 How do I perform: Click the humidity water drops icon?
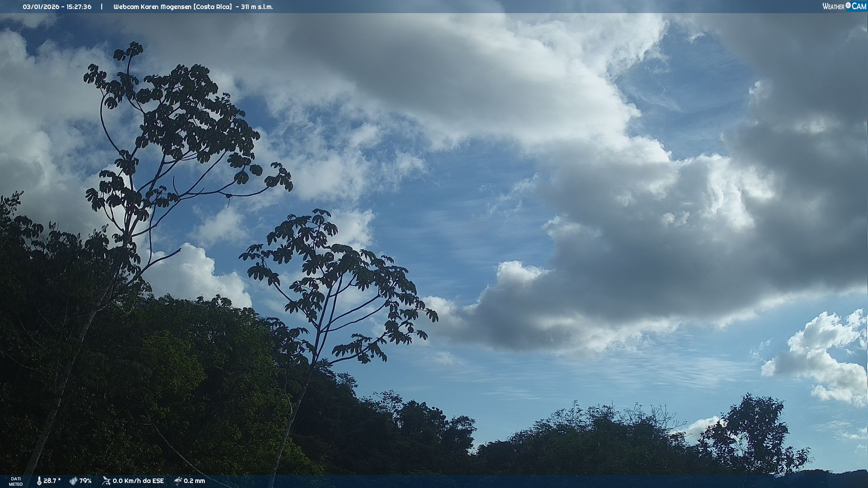point(73,481)
